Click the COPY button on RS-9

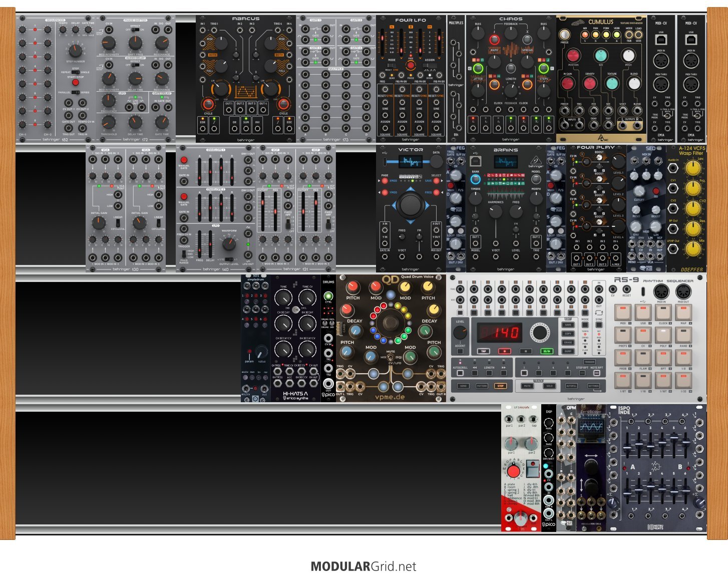(568, 334)
